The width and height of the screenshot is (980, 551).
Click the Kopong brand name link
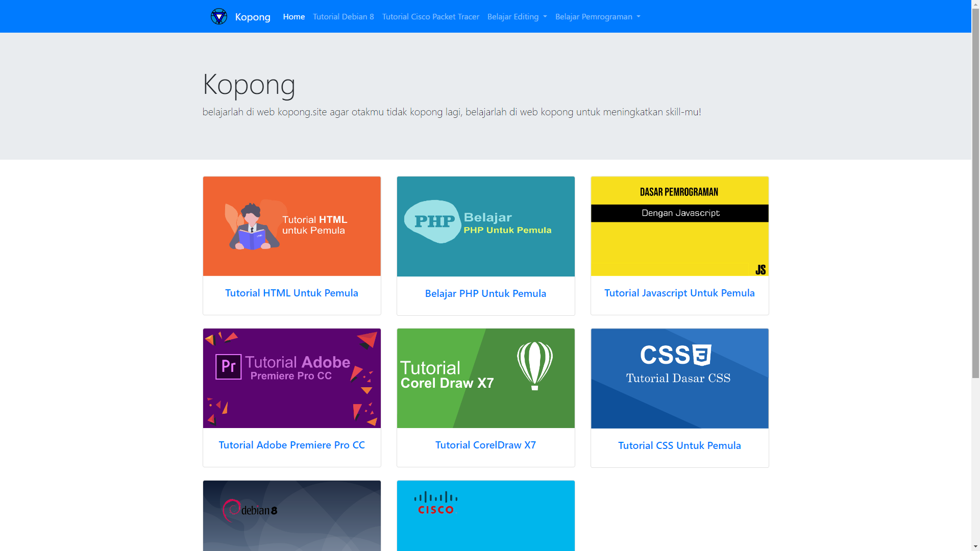253,17
